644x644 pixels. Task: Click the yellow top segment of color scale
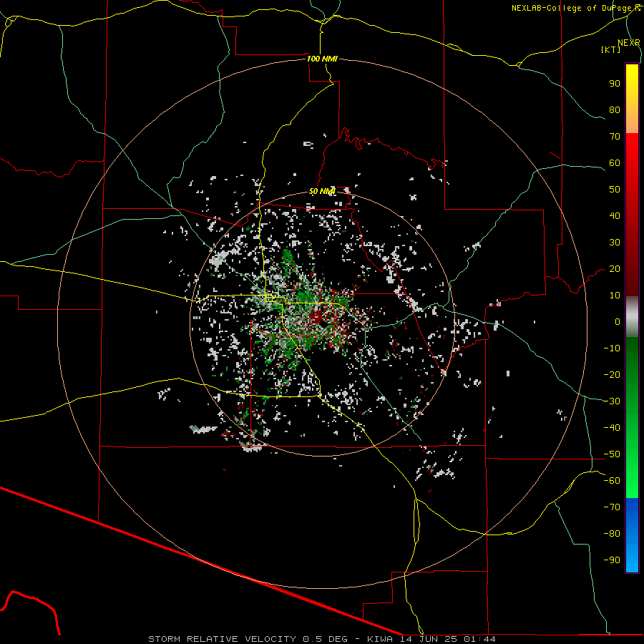(632, 99)
